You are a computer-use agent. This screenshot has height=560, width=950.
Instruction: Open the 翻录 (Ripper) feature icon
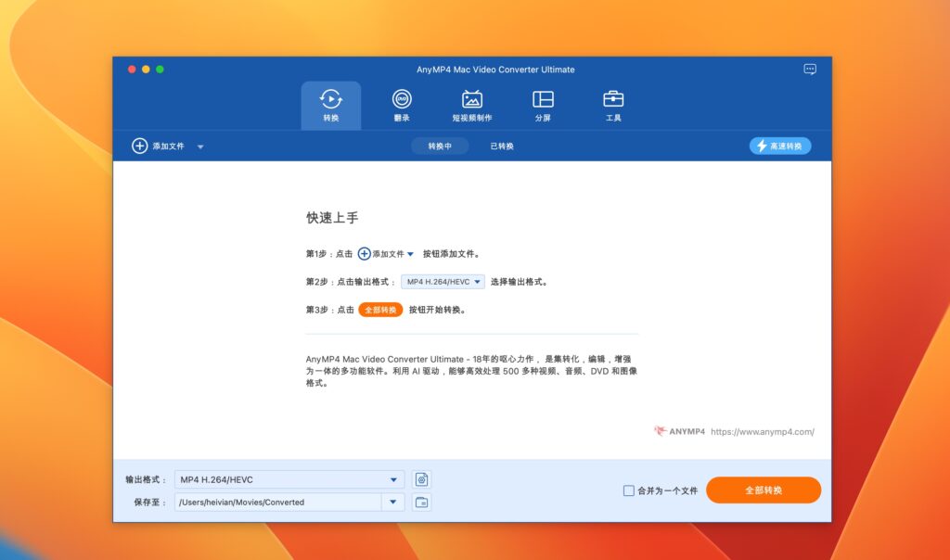(x=401, y=99)
